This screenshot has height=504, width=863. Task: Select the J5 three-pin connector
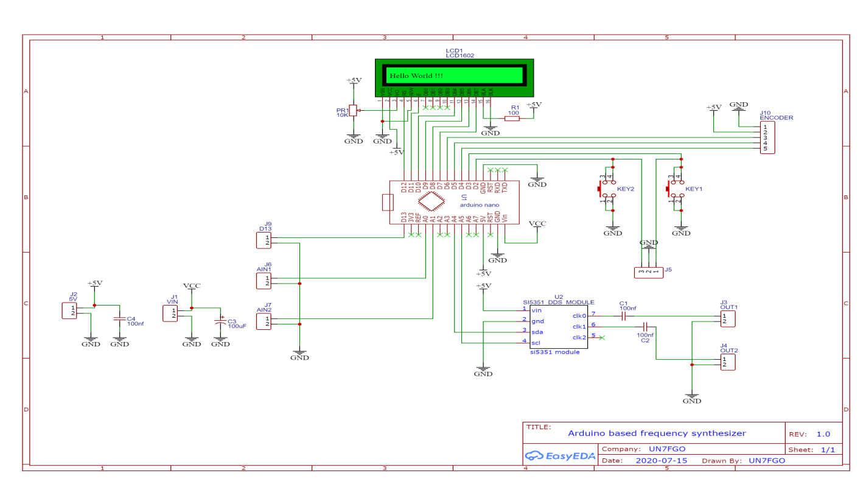click(649, 273)
